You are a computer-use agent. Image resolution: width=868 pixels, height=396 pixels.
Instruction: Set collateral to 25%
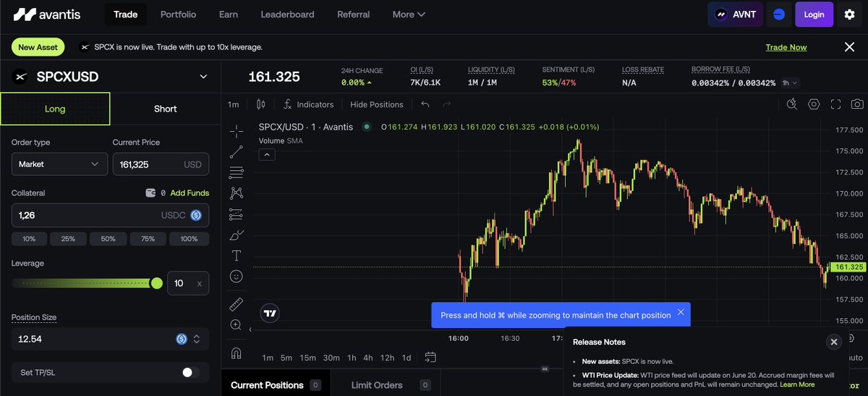[68, 238]
